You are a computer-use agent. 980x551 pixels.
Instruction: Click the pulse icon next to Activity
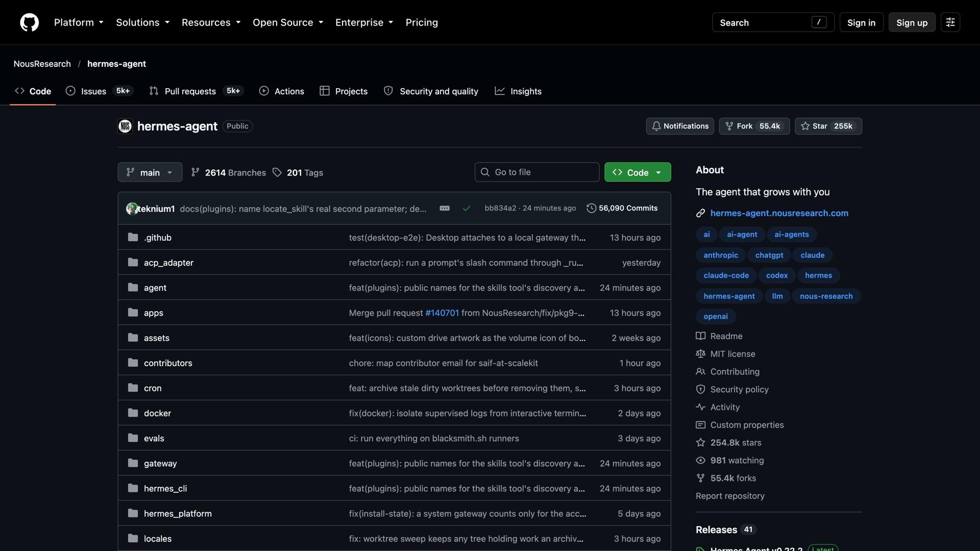[x=700, y=407]
